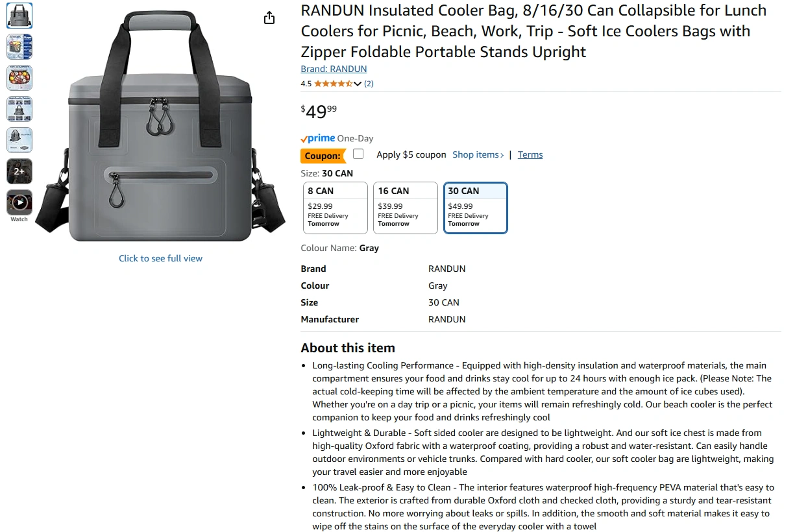Click the star rating icons
795x532 pixels.
click(x=333, y=84)
